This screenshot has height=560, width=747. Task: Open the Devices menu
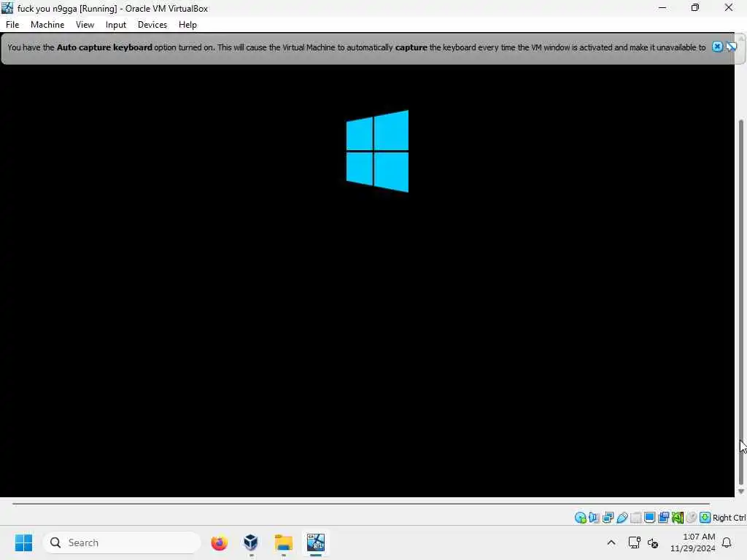point(152,25)
